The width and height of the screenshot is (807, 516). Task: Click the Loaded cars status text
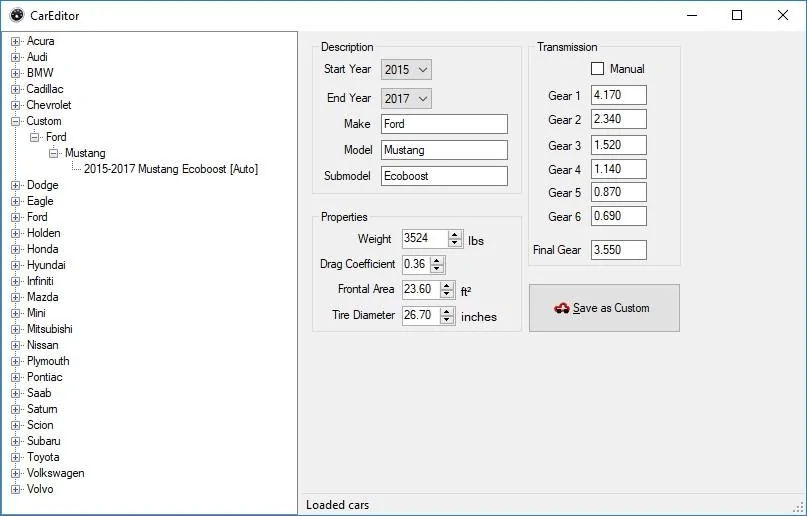point(338,505)
